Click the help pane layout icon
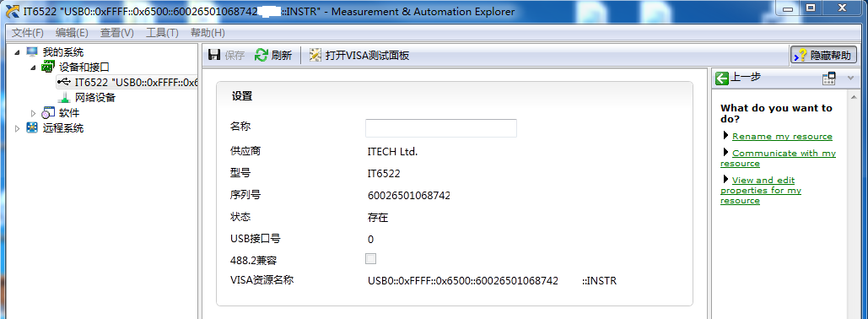The image size is (868, 319). [x=828, y=78]
